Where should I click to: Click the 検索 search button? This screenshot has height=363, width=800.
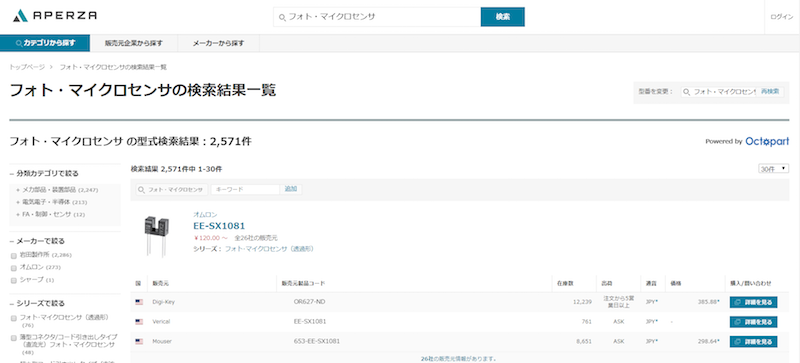[503, 17]
